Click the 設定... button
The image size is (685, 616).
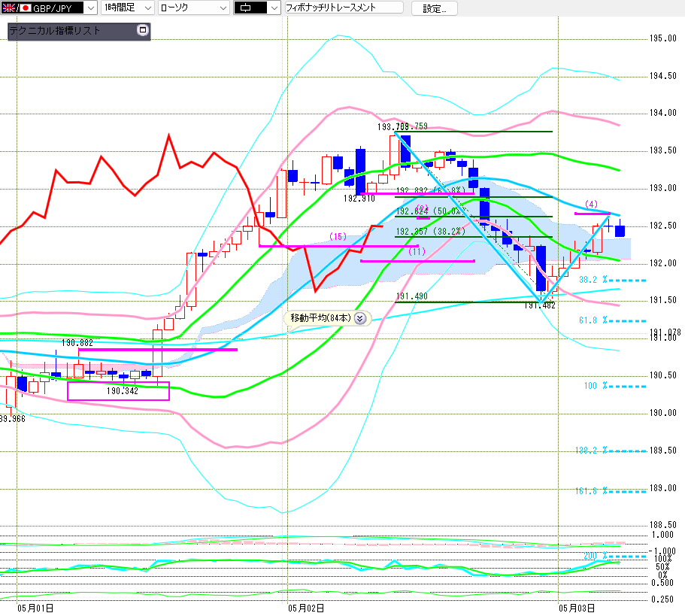coord(435,8)
